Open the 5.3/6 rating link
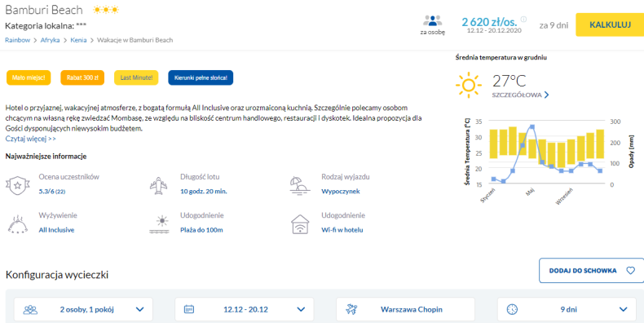This screenshot has width=644, height=323. (51, 191)
